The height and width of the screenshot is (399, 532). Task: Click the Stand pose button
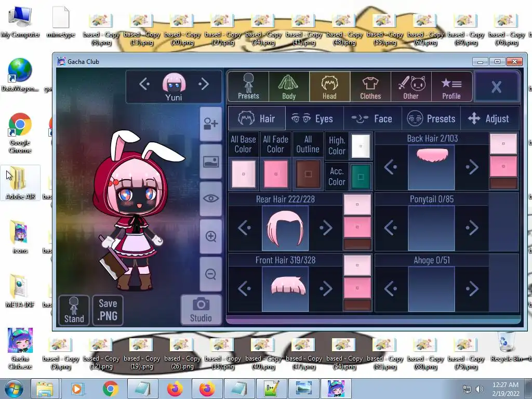click(74, 310)
